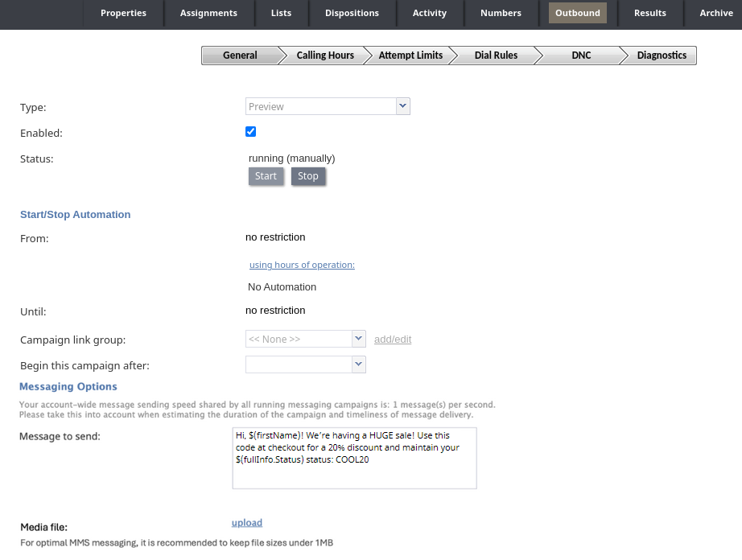The image size is (742, 560).
Task: Toggle the Enabled checkbox
Action: [x=251, y=132]
